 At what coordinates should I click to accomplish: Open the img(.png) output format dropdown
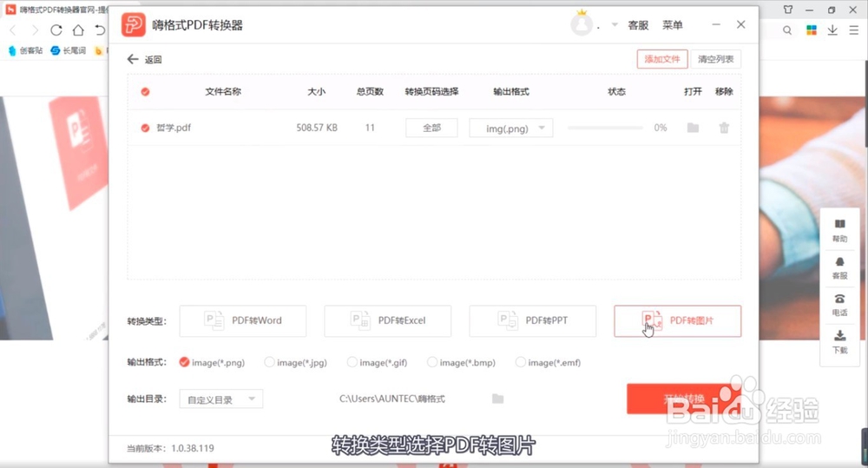click(x=511, y=128)
